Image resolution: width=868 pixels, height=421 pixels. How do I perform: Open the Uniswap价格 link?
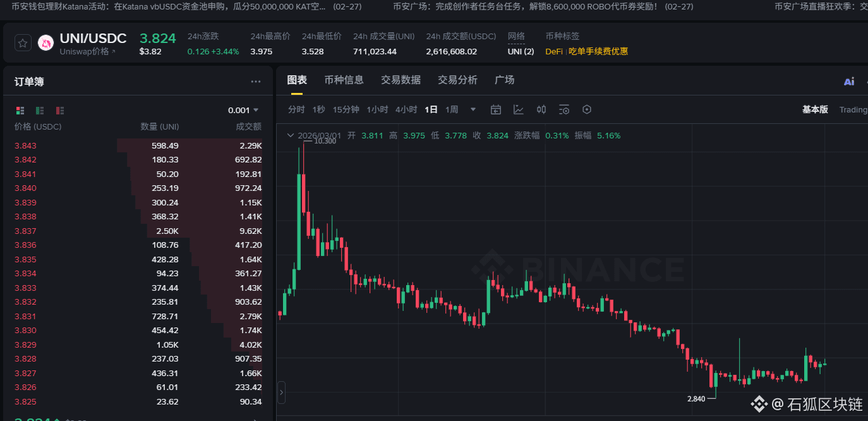(87, 52)
